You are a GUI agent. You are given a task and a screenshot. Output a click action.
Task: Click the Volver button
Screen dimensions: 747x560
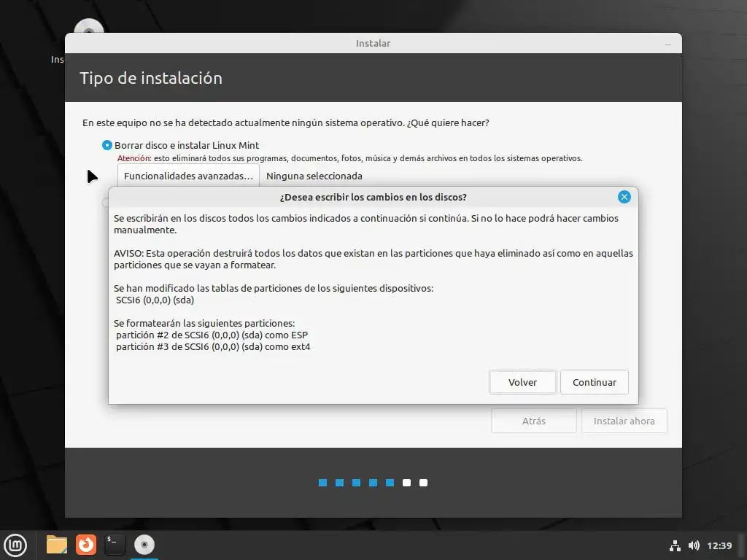[x=522, y=382]
